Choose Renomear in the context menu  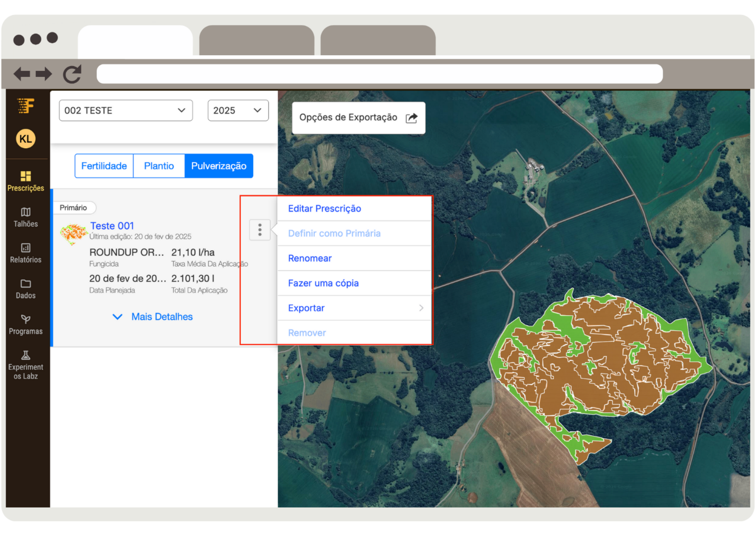pyautogui.click(x=310, y=258)
